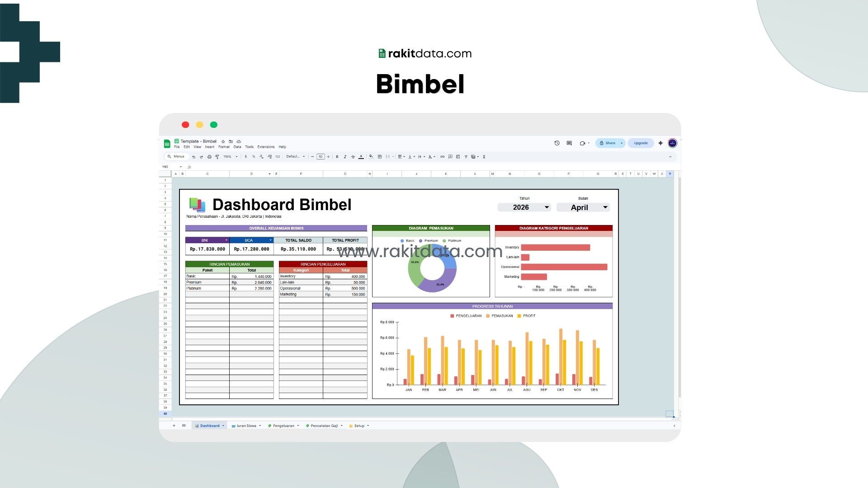
Task: Decrease font size with minus button
Action: 312,156
